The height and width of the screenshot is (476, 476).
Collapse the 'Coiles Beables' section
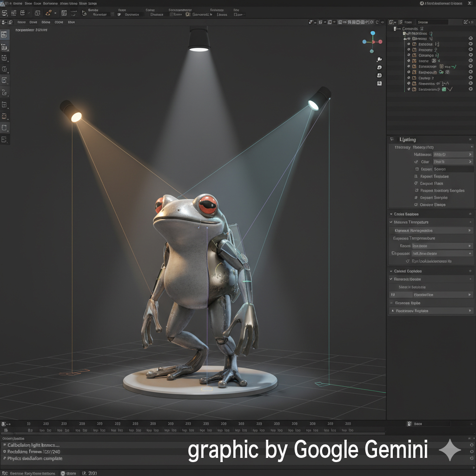pyautogui.click(x=391, y=214)
